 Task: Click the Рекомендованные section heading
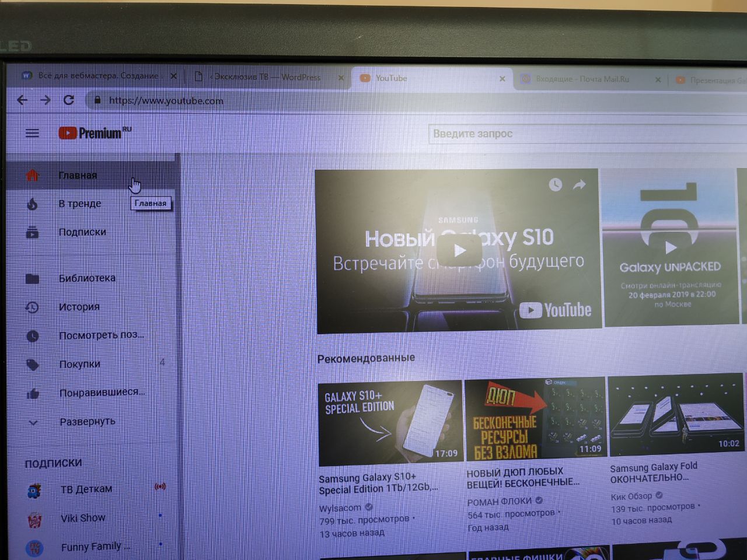366,358
